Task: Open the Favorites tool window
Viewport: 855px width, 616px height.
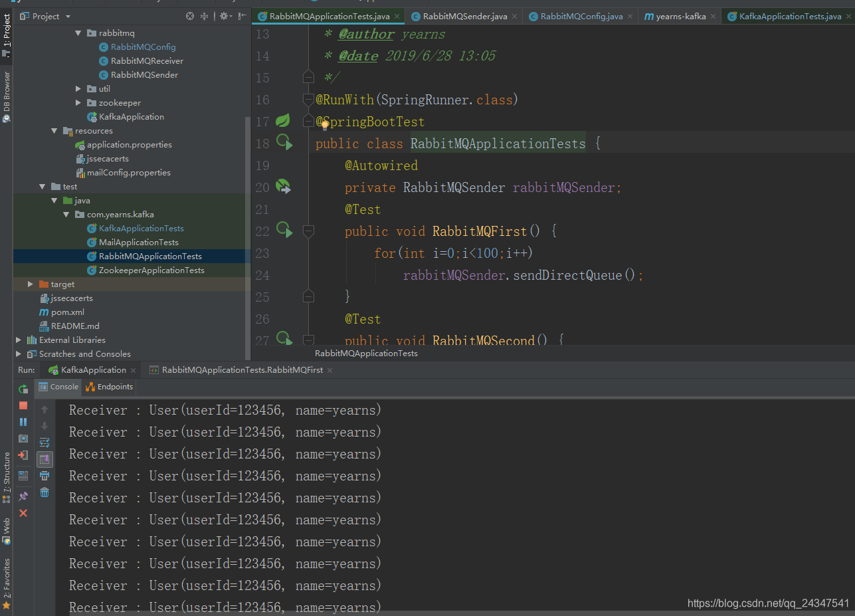Action: [6, 583]
